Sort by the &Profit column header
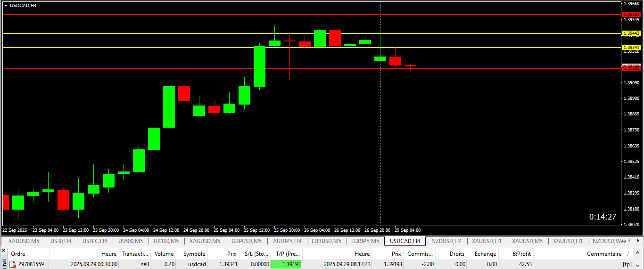Screen dimensions: 644x269 516,253
